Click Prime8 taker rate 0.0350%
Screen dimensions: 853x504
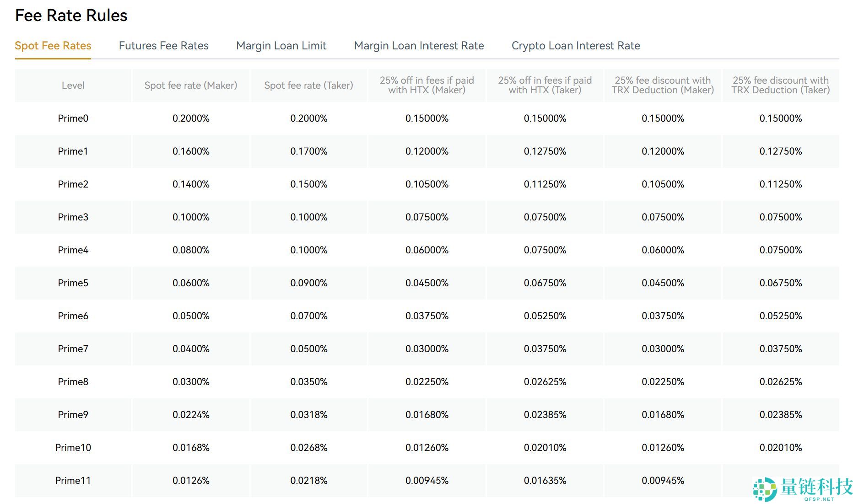tap(309, 382)
